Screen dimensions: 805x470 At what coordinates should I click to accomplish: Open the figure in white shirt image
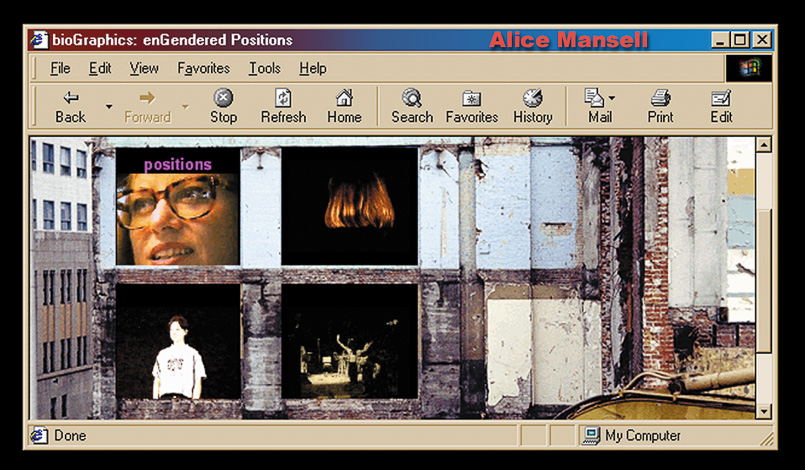point(178,342)
